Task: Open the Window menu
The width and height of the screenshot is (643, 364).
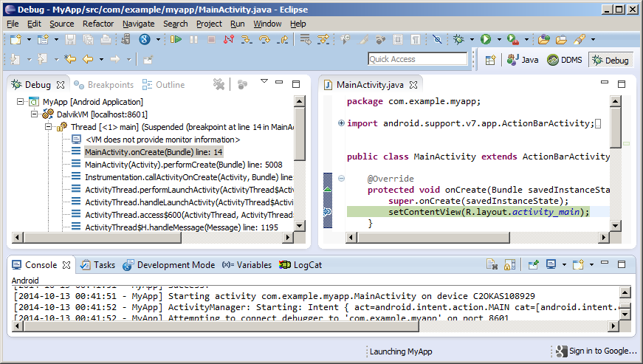Action: (x=267, y=24)
